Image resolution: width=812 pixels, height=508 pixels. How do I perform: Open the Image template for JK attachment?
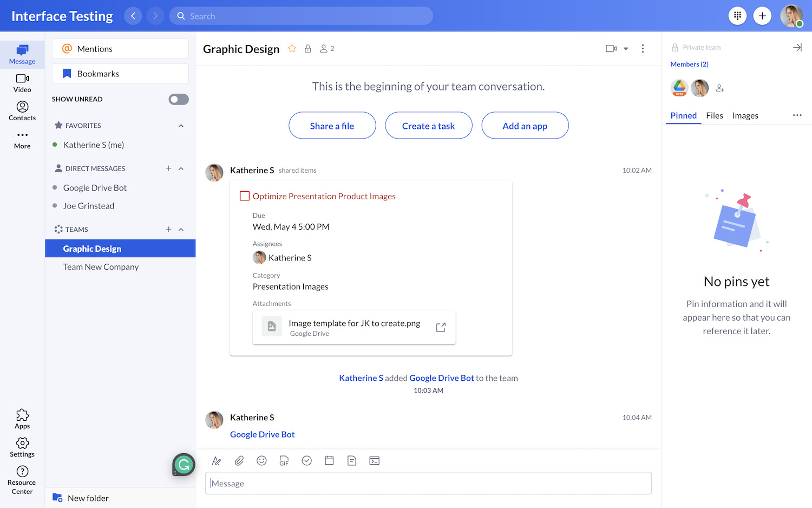(354, 327)
